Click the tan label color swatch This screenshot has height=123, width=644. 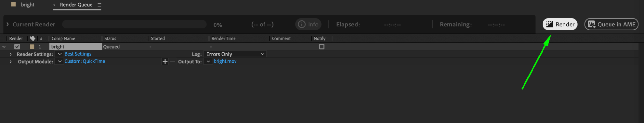pos(32,46)
